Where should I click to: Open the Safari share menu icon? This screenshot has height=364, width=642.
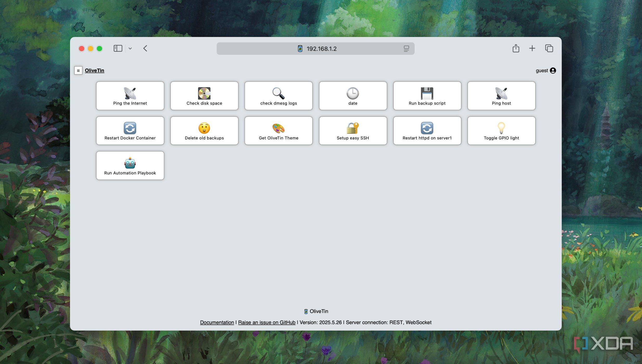click(516, 48)
